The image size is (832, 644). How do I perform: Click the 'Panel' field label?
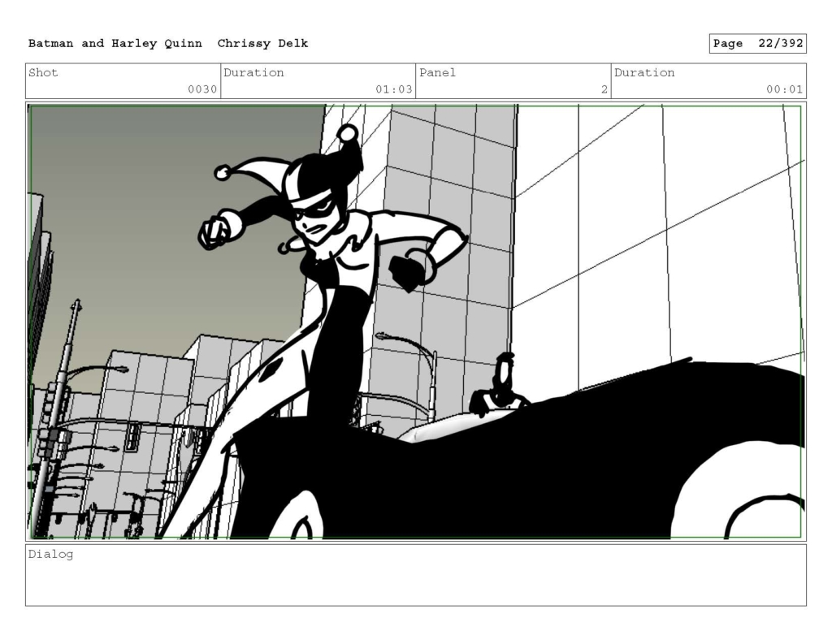click(x=437, y=72)
